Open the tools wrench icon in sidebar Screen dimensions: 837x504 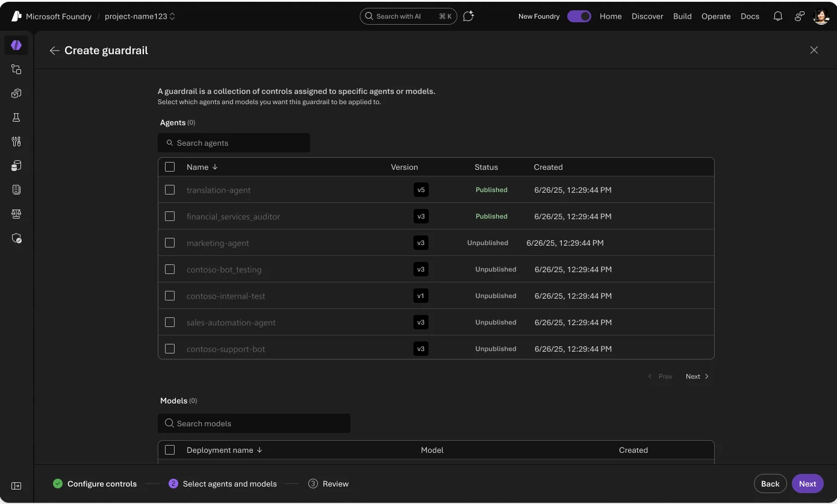(x=16, y=142)
